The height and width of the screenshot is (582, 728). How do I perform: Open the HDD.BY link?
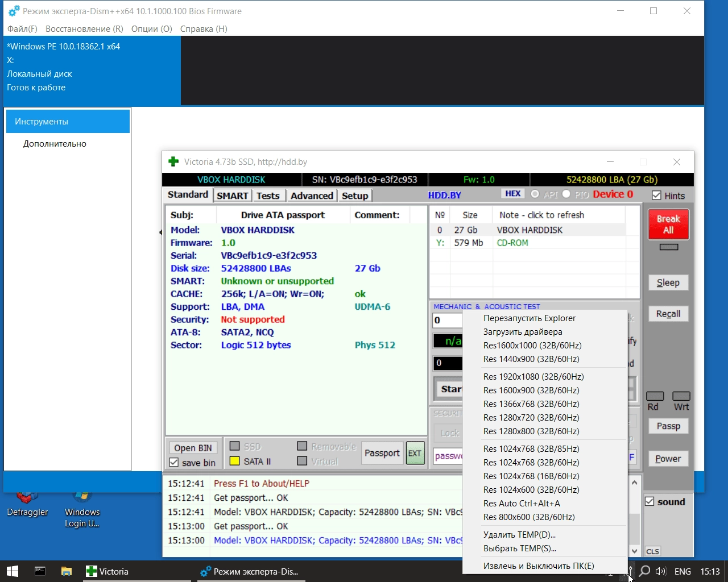pyautogui.click(x=444, y=195)
